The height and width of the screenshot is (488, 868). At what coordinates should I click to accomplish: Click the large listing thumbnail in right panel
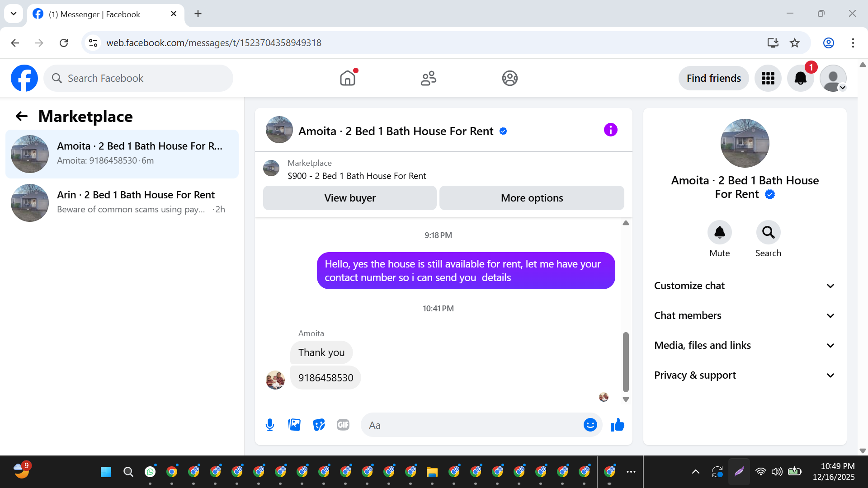coord(745,143)
